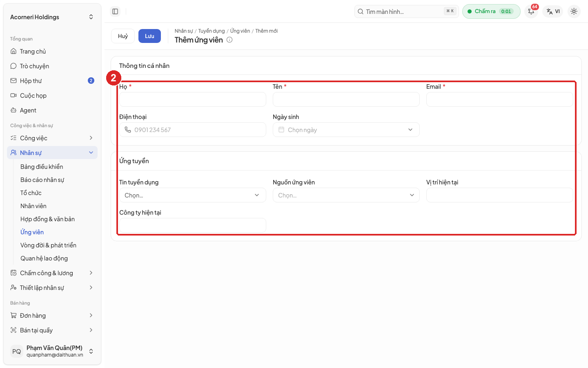
Task: Collapse the Nhân sự menu chevron
Action: 91,153
